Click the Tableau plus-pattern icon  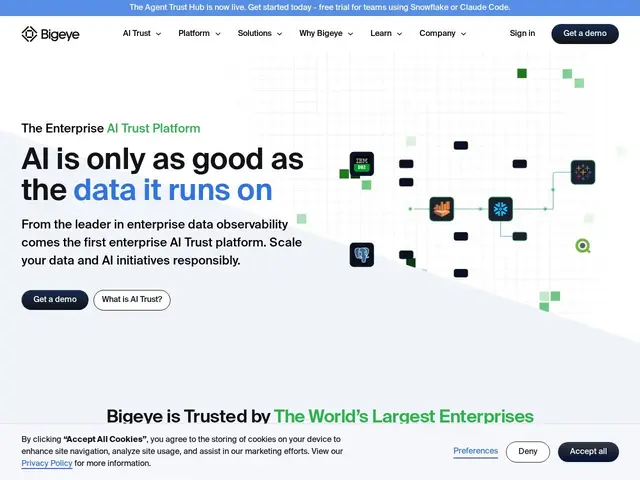(583, 172)
